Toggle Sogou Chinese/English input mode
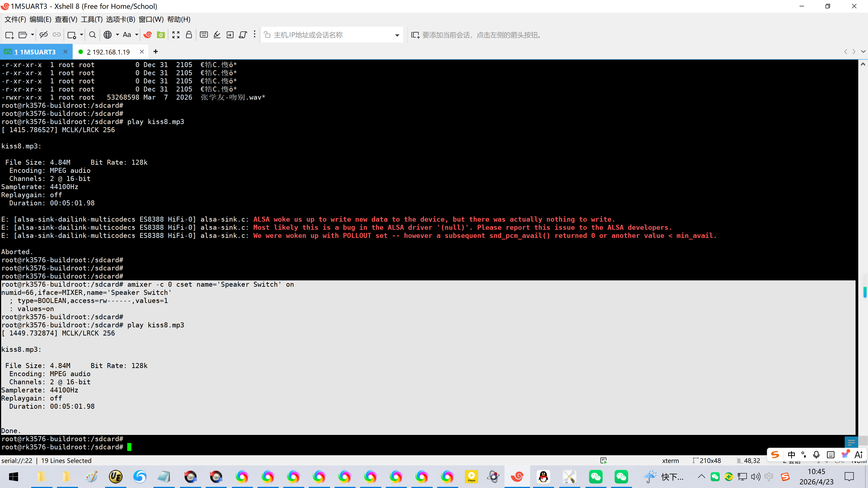 792,455
